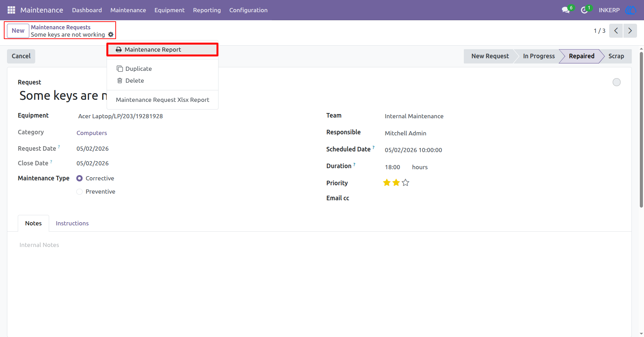Click the Scheduled Date field value
644x337 pixels.
[x=413, y=150]
